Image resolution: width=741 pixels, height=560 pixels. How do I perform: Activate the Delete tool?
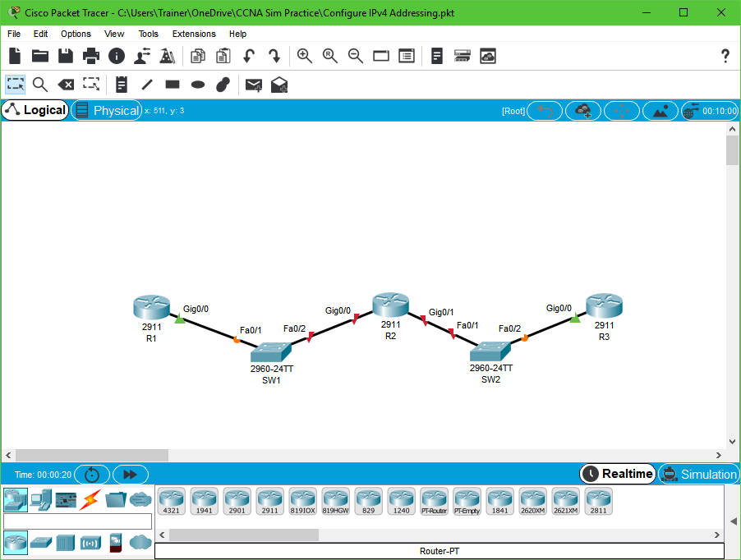pos(66,85)
